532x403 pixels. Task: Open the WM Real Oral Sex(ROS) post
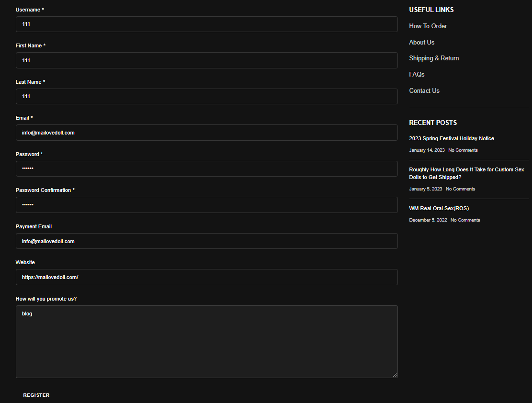(x=439, y=208)
